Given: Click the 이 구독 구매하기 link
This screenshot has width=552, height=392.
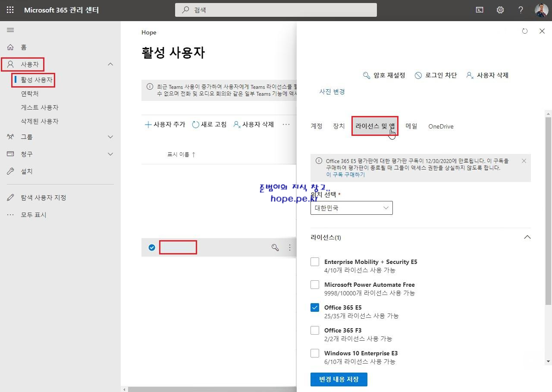Looking at the screenshot, I should [x=345, y=175].
